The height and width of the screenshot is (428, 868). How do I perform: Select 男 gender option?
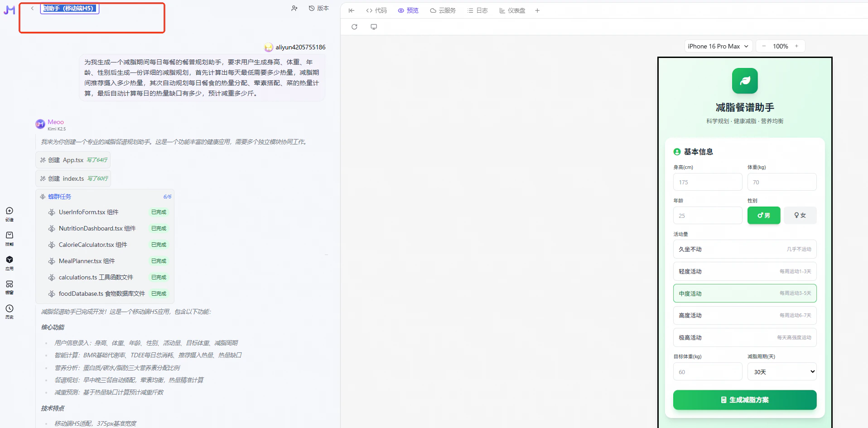point(764,216)
